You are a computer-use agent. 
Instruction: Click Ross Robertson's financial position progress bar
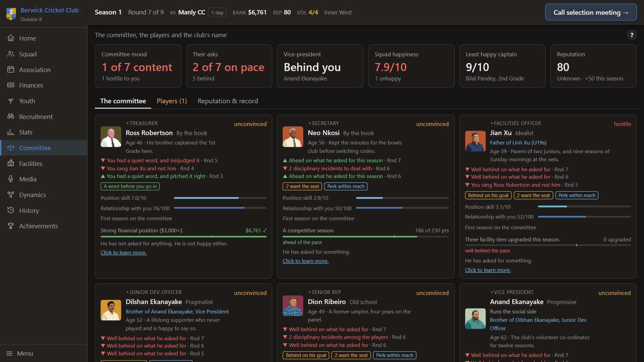click(183, 237)
